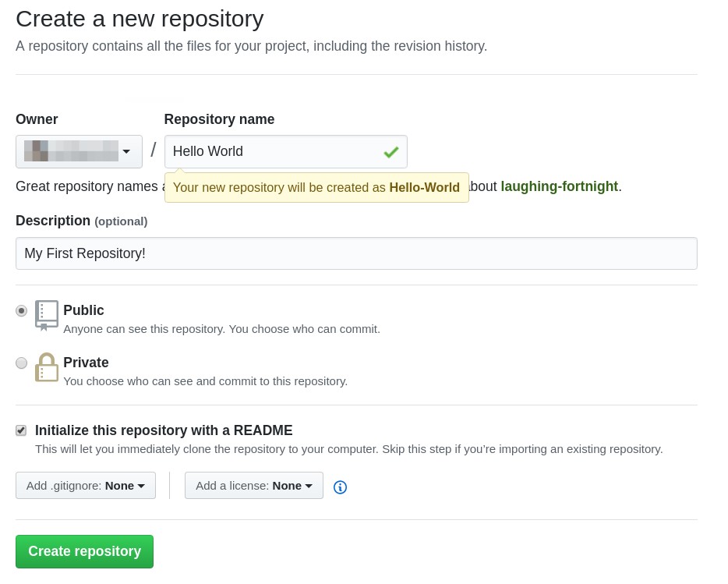
Task: Open the Add .gitignore dropdown
Action: (x=86, y=485)
